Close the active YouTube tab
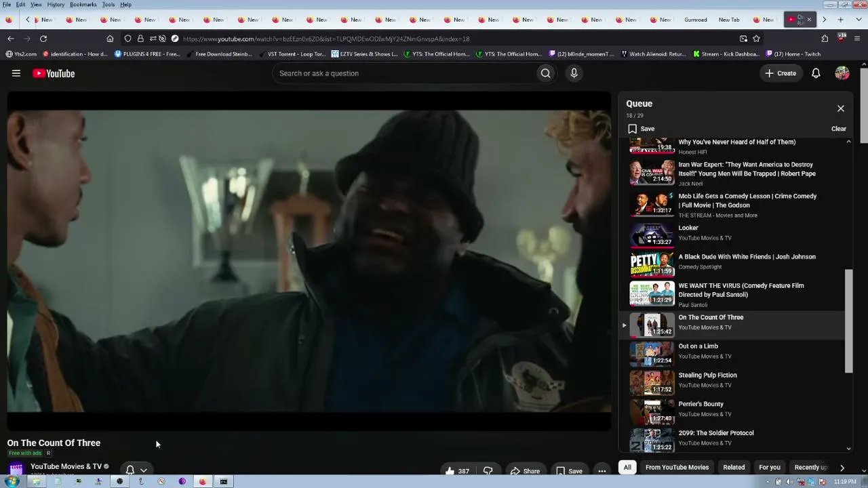 [x=808, y=20]
